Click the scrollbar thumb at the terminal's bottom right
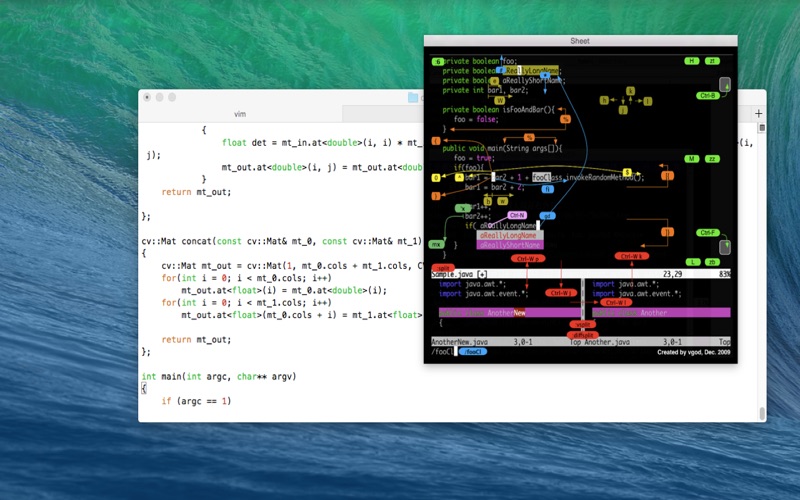The height and width of the screenshot is (500, 800). [x=762, y=413]
